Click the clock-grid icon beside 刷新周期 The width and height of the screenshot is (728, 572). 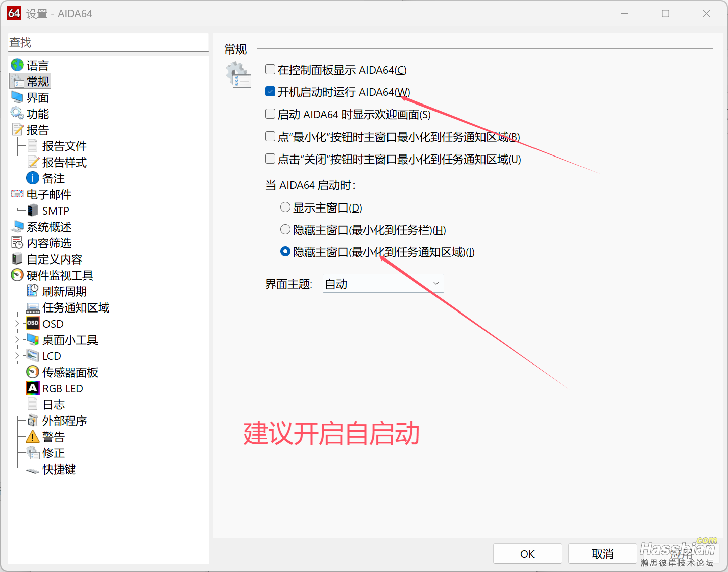tap(33, 291)
